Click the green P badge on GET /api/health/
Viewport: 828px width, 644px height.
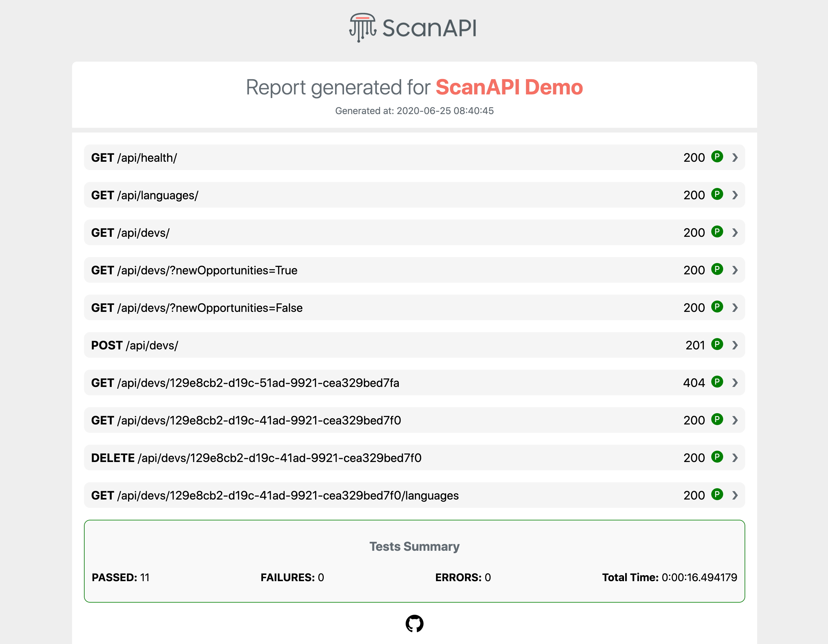(718, 157)
